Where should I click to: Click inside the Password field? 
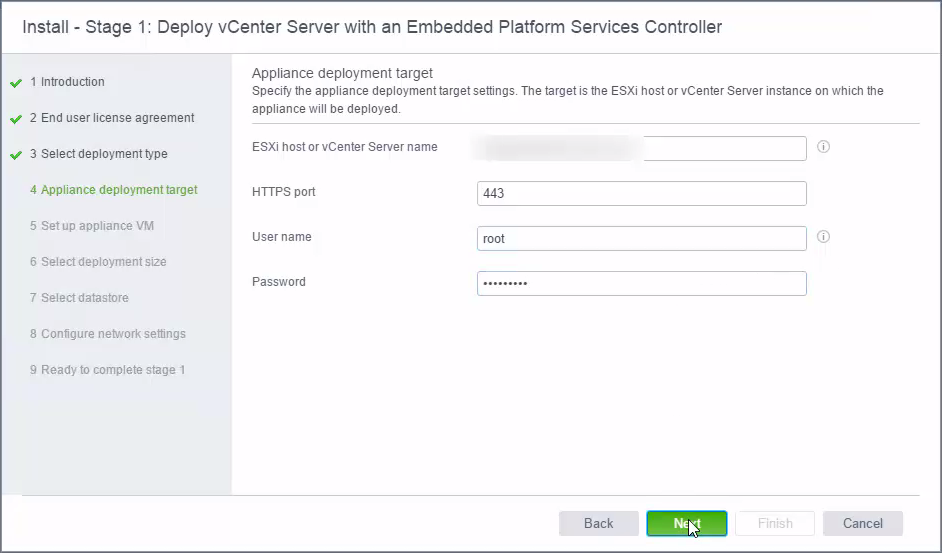coord(642,284)
